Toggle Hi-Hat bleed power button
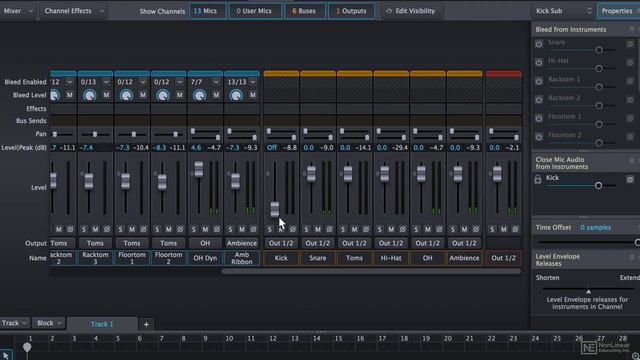640x360 pixels. (x=539, y=62)
